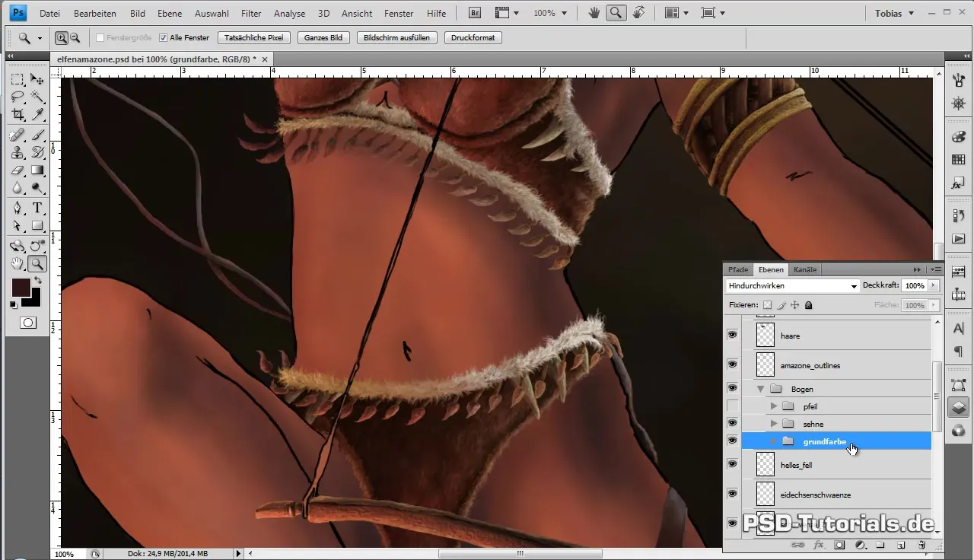Select the Crop tool
The height and width of the screenshot is (560, 974).
tap(18, 114)
